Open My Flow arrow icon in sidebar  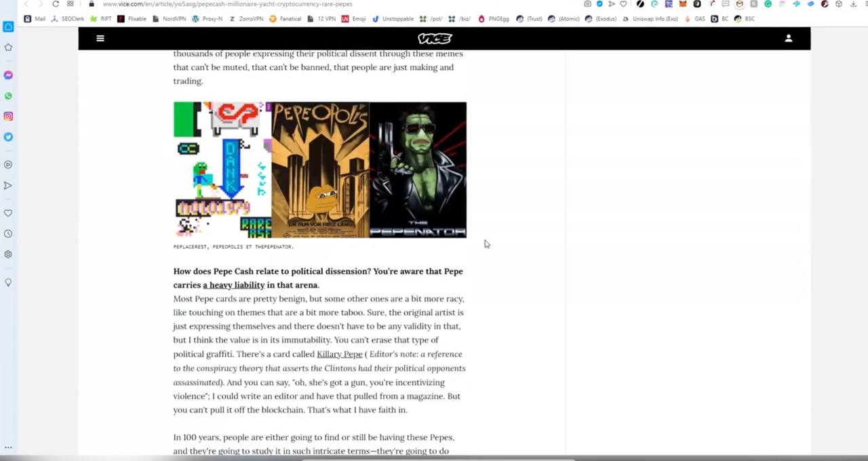[8, 186]
